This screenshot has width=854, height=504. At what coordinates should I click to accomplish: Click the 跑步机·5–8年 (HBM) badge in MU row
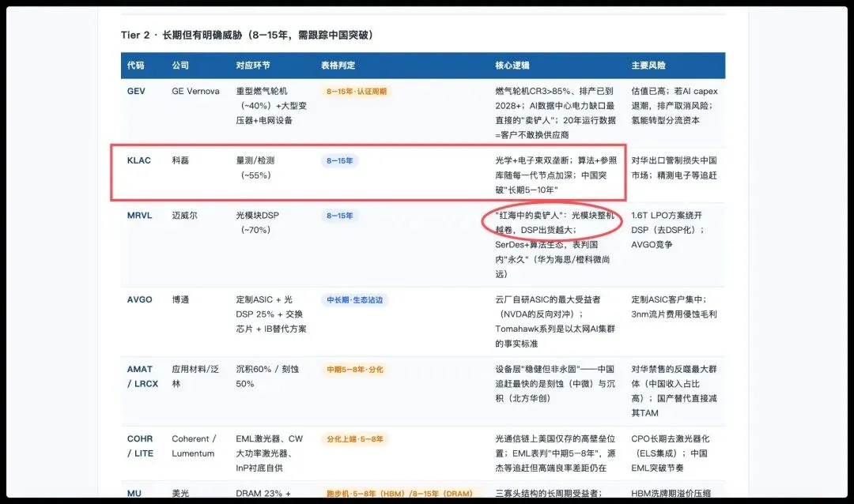[x=399, y=494]
